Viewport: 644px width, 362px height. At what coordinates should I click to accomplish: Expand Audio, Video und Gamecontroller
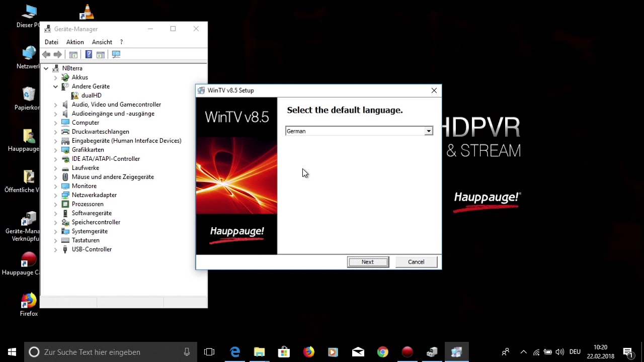click(56, 105)
